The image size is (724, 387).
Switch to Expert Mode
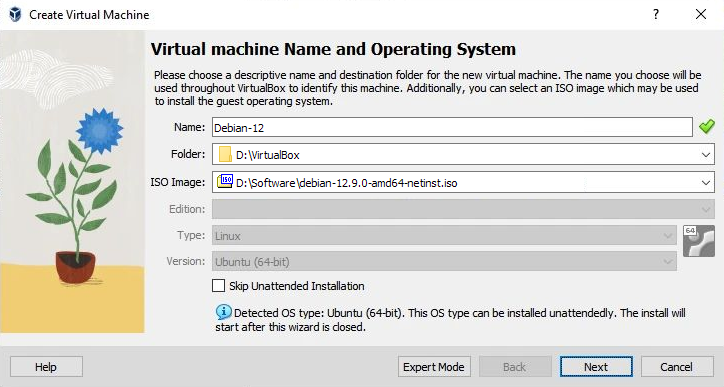point(434,367)
